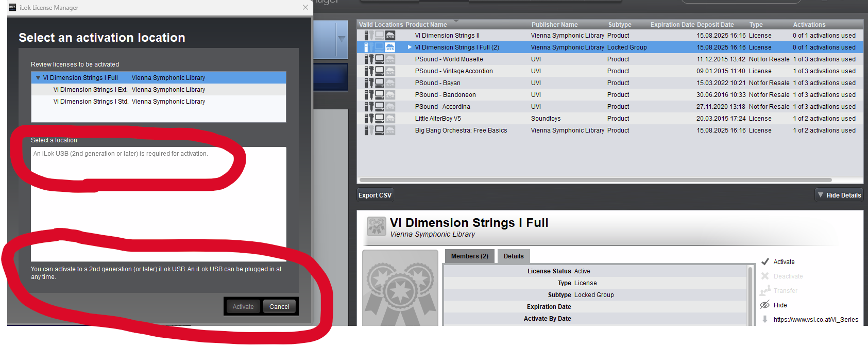This screenshot has width=868, height=345.
Task: Click computer location icon in PSound - Bayan row
Action: pyautogui.click(x=380, y=83)
